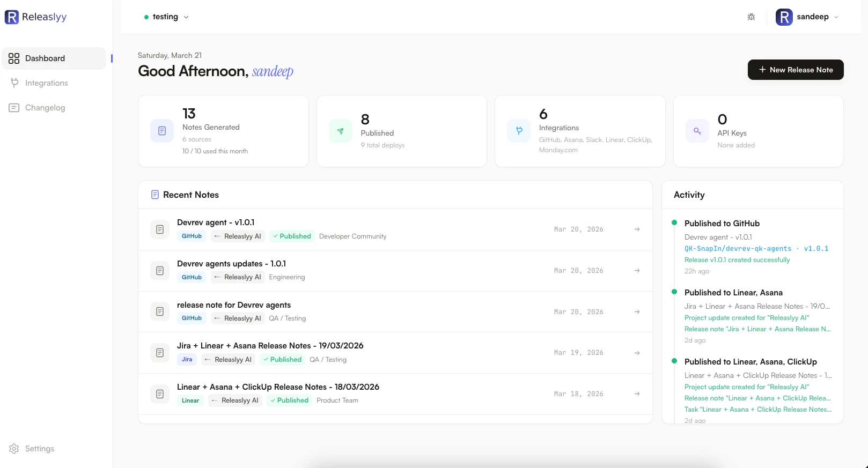The height and width of the screenshot is (468, 868).
Task: Click the Published paper-plane icon
Action: (x=340, y=131)
